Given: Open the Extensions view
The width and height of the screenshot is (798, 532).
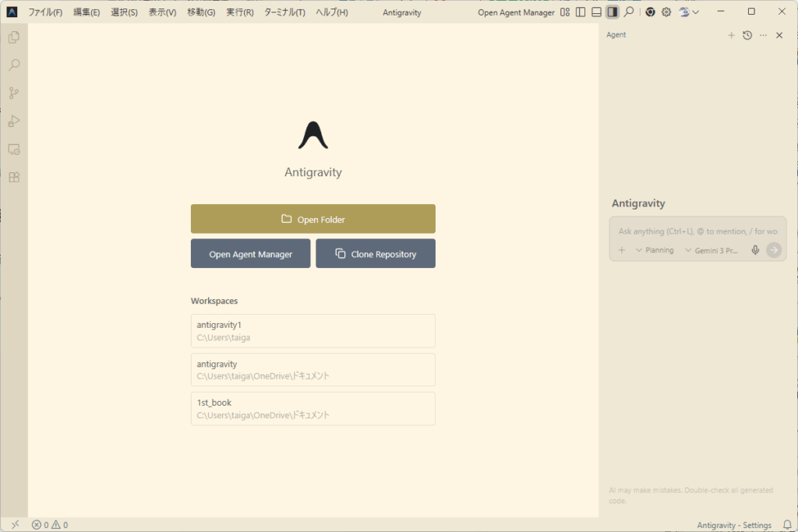Looking at the screenshot, I should pyautogui.click(x=13, y=177).
